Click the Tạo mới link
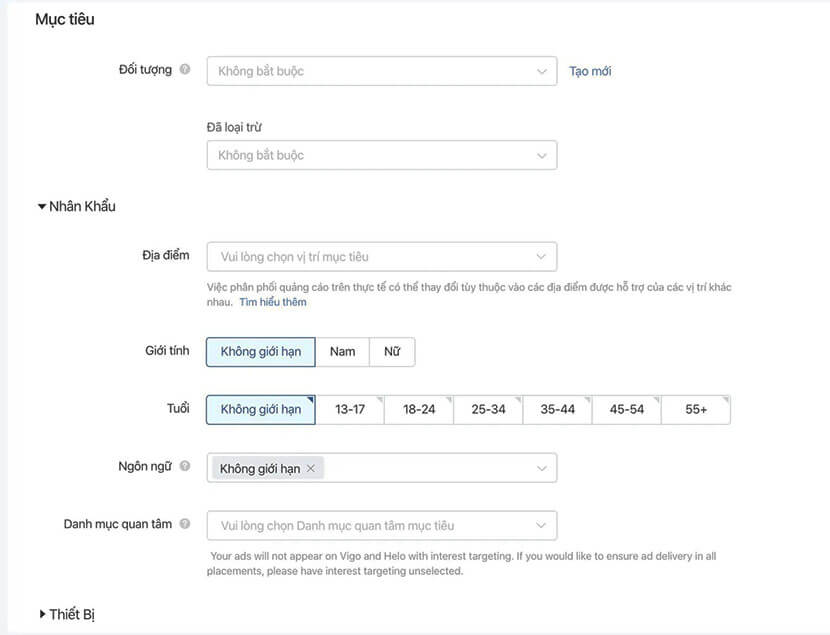This screenshot has width=830, height=635. (590, 71)
